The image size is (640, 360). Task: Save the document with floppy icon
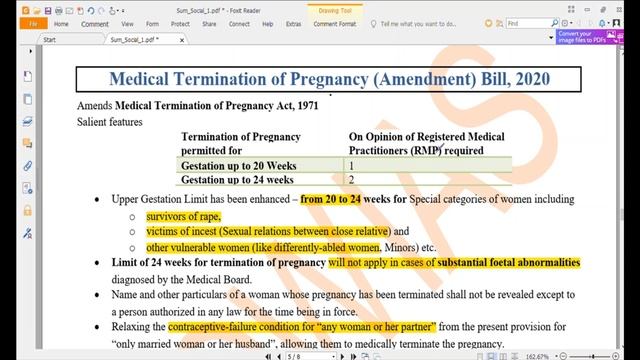point(48,11)
